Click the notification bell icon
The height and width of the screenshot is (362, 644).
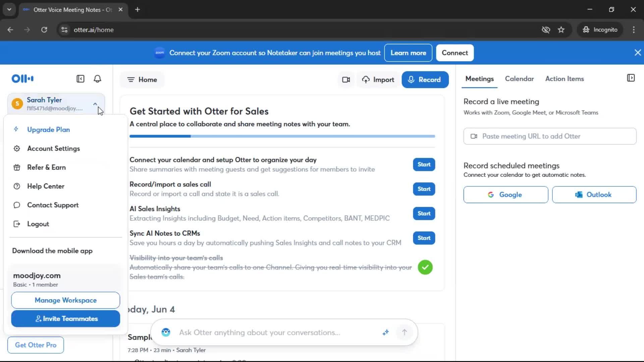tap(97, 79)
